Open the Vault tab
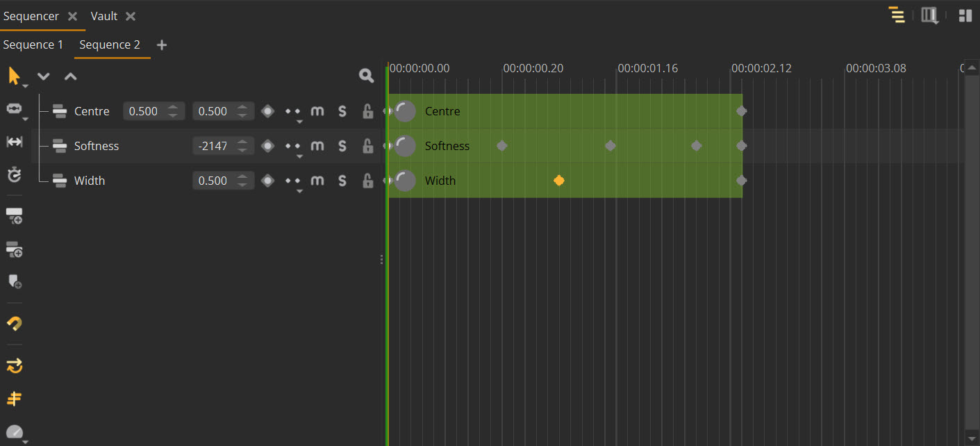Viewport: 980px width, 446px height. pos(104,16)
